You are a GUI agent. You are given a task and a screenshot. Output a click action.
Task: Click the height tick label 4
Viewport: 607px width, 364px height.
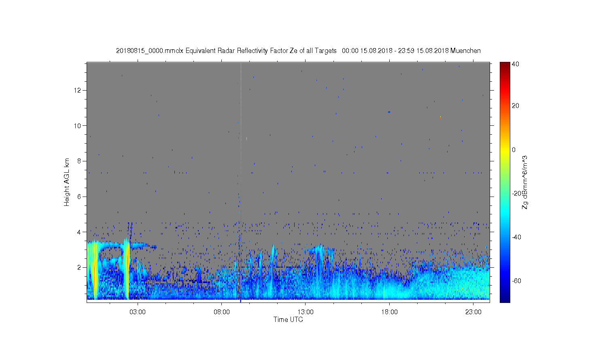coord(79,232)
